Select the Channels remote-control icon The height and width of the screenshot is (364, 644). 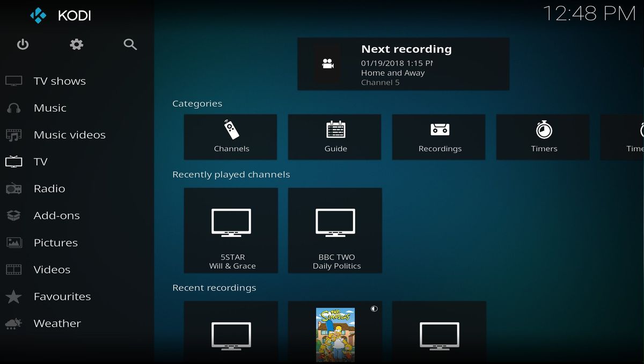coord(230,130)
